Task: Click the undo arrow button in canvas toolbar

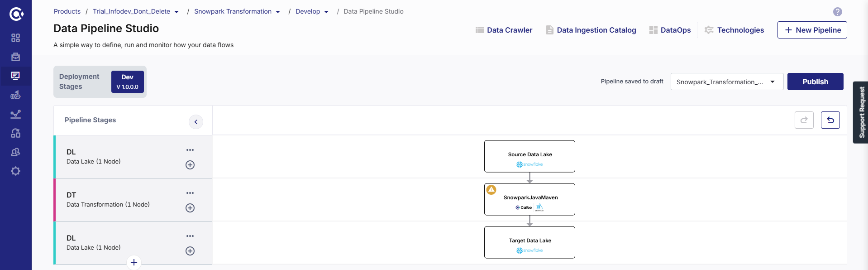Action: click(x=830, y=120)
